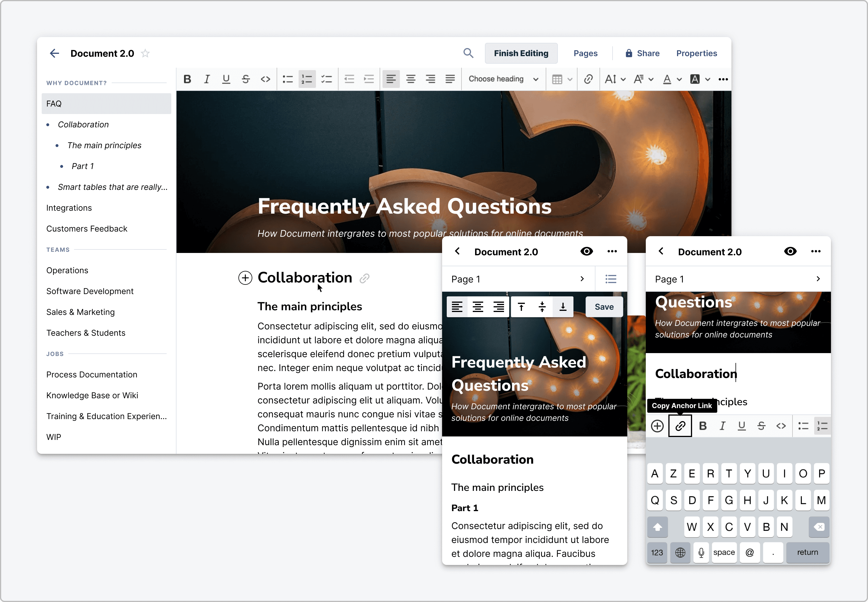Screen dimensions: 868x602
Task: Select FAQ in the sidebar
Action: click(106, 104)
